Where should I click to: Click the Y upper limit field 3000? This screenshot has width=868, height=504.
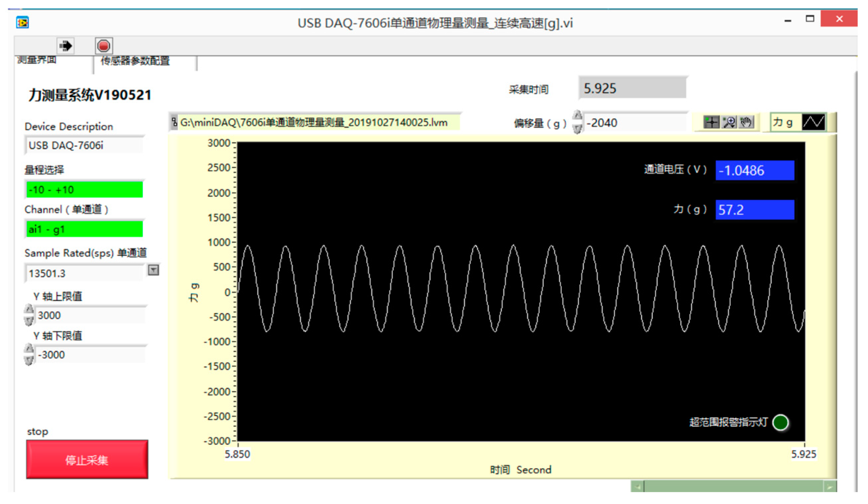click(90, 315)
